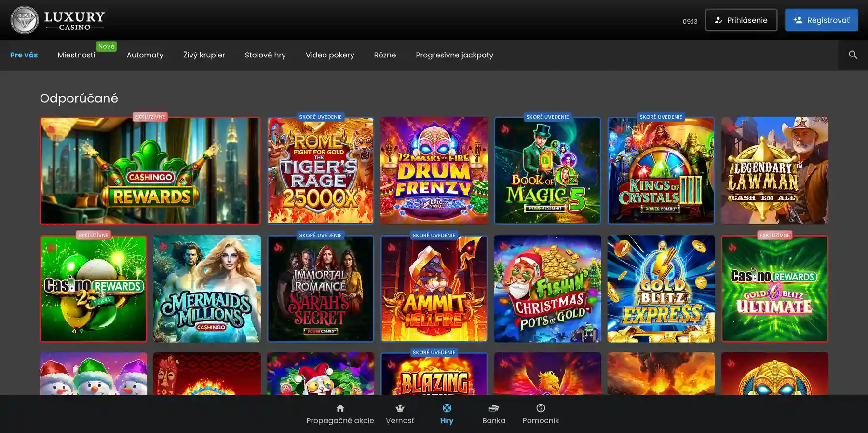868x433 pixels.
Task: Open the snowmen game tile in bottom row
Action: click(x=94, y=374)
